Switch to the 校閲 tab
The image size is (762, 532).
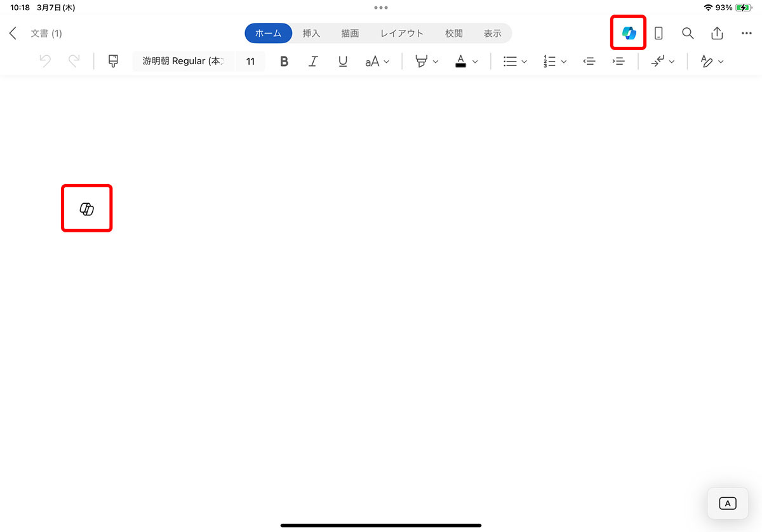point(454,33)
